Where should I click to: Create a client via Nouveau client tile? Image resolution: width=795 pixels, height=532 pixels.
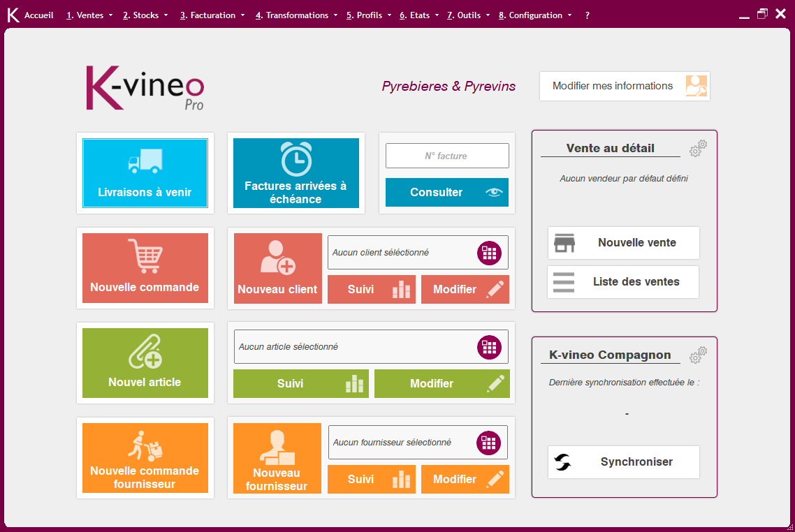[x=278, y=269]
